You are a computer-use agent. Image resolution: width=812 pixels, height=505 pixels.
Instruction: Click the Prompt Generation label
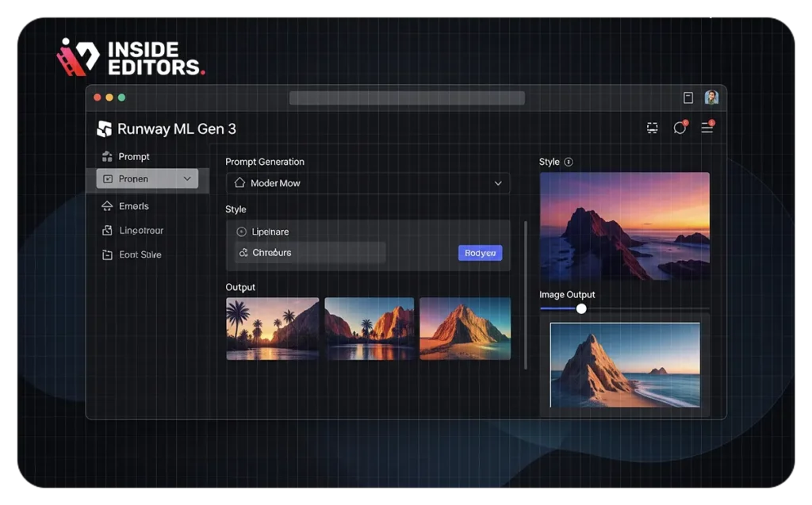(265, 162)
